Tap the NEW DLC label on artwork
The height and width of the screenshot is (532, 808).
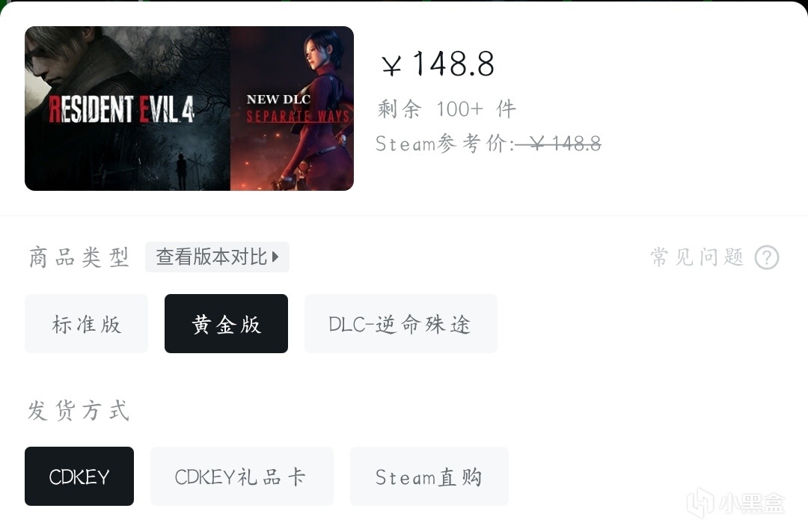pos(278,99)
